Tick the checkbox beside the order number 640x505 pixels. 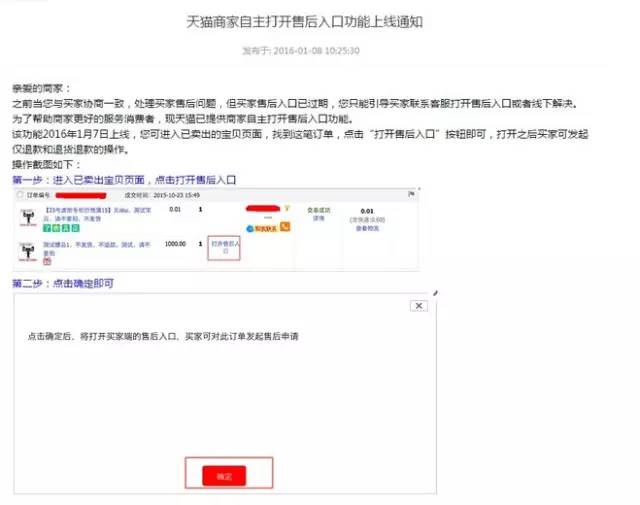[20, 195]
